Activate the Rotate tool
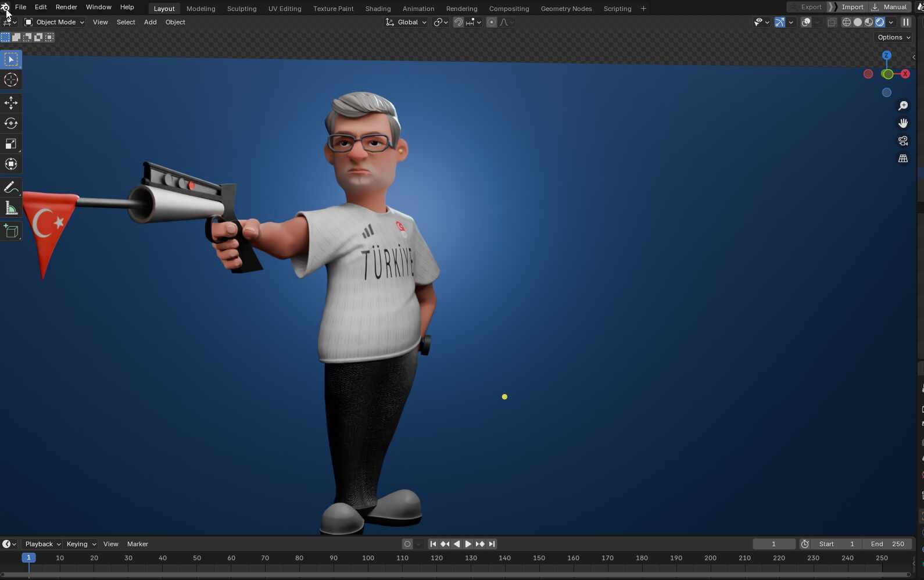Image resolution: width=924 pixels, height=580 pixels. pyautogui.click(x=11, y=123)
